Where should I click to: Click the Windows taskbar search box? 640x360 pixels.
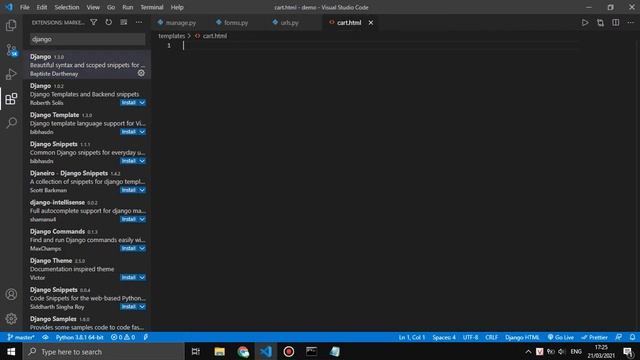pyautogui.click(x=104, y=351)
